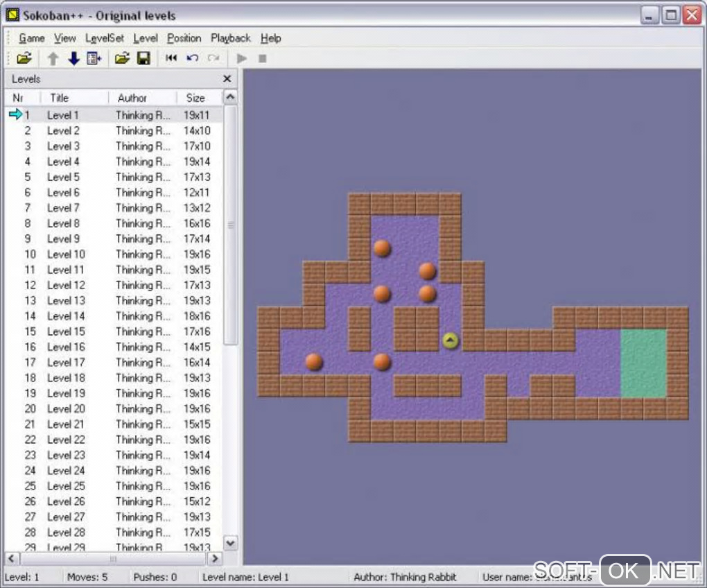Select Level 22 in the list
Image resolution: width=707 pixels, height=588 pixels.
pyautogui.click(x=114, y=440)
